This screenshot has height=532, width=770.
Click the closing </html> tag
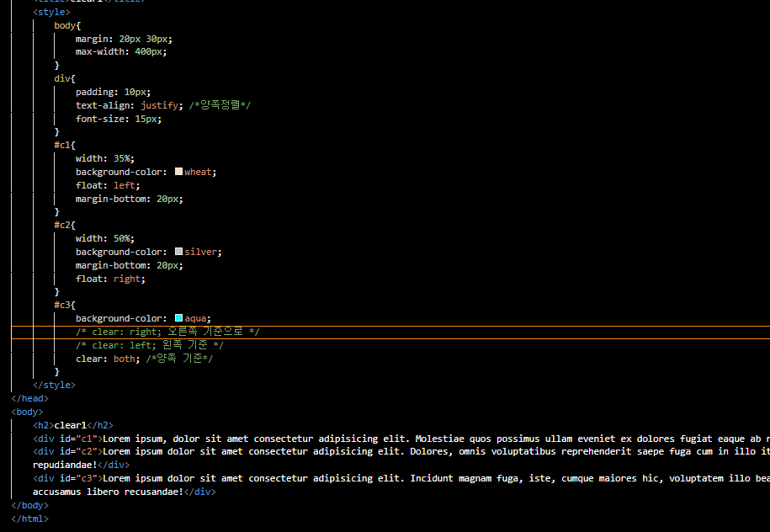(x=30, y=519)
